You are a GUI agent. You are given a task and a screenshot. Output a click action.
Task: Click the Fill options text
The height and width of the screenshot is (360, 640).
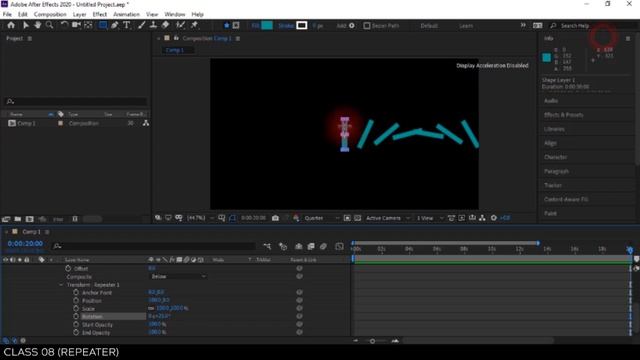(256, 26)
